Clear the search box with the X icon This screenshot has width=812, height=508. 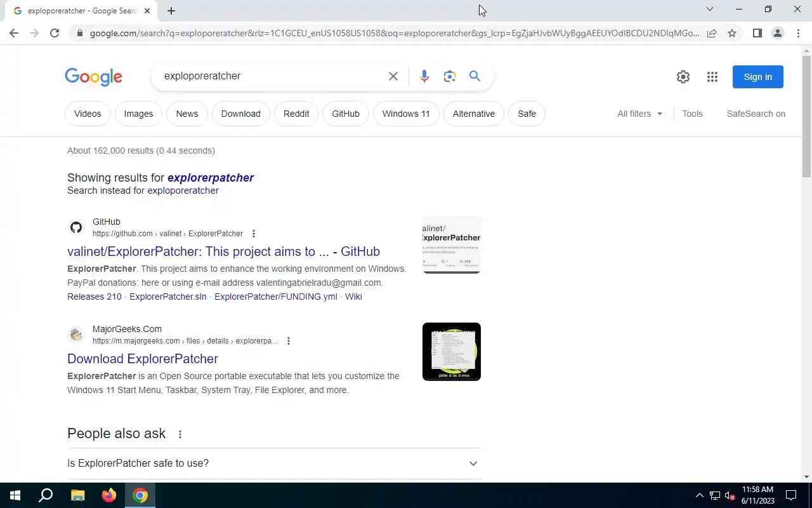393,76
